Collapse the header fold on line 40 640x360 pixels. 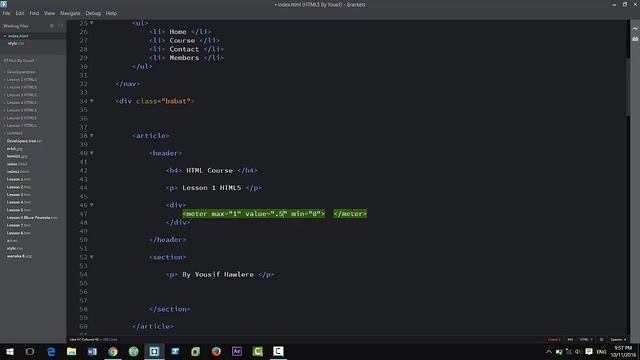coord(91,153)
